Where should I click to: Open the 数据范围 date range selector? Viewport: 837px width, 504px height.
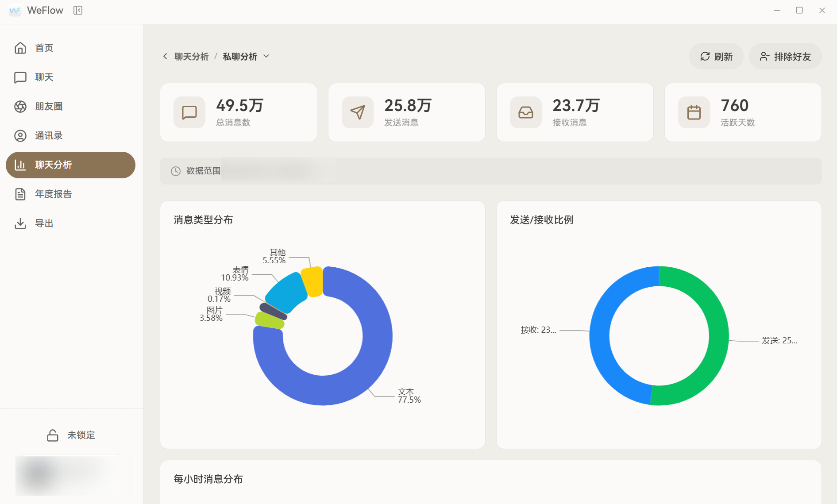[203, 171]
